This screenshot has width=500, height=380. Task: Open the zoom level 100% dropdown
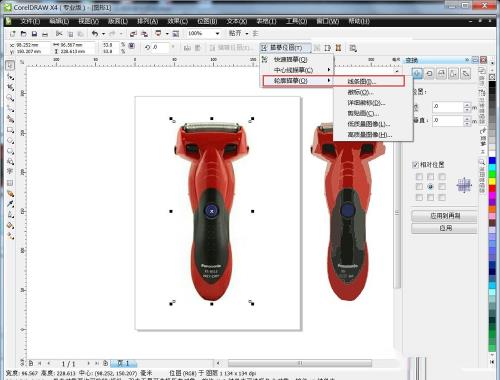[x=217, y=34]
